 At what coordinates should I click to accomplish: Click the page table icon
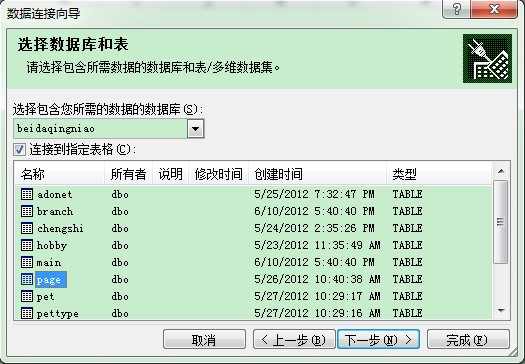coord(27,279)
